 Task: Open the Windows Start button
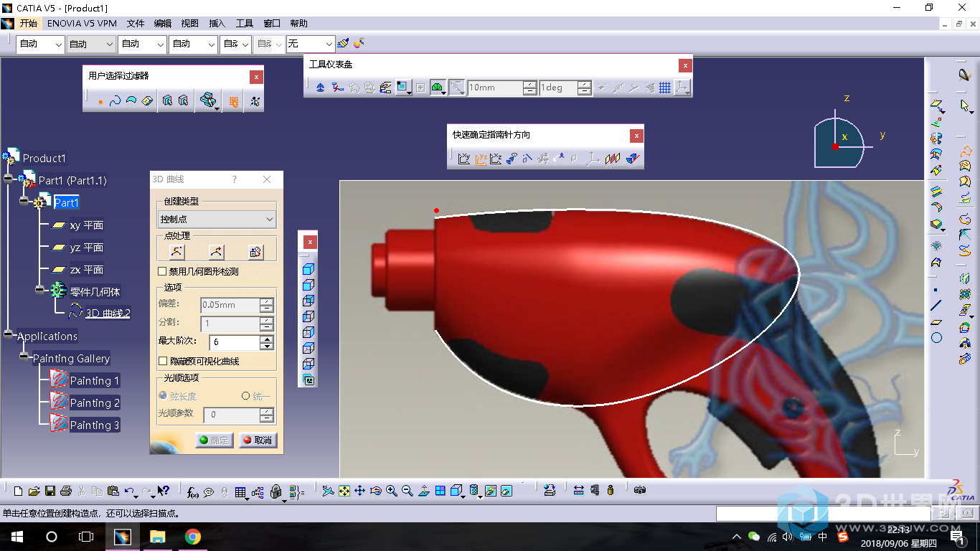[17, 537]
